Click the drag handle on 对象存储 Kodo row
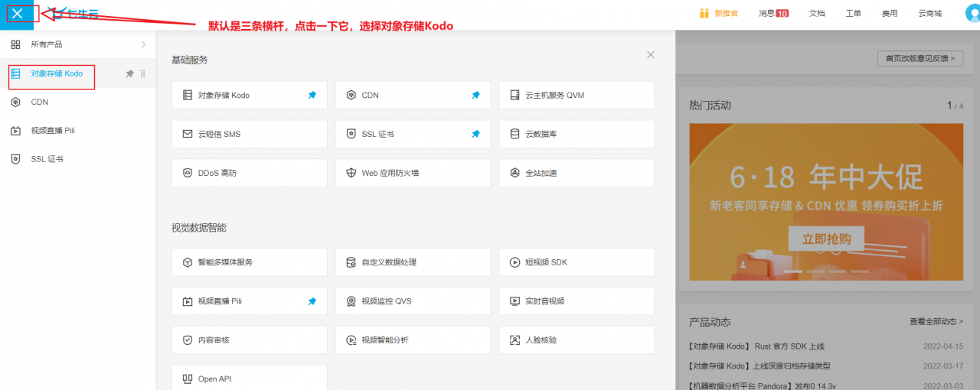 point(143,74)
